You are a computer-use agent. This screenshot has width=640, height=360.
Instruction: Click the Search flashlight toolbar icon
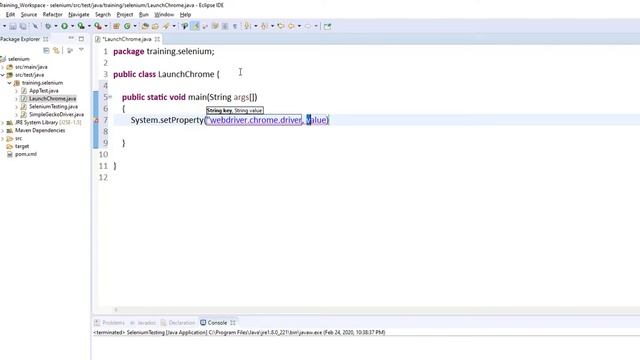click(x=166, y=26)
